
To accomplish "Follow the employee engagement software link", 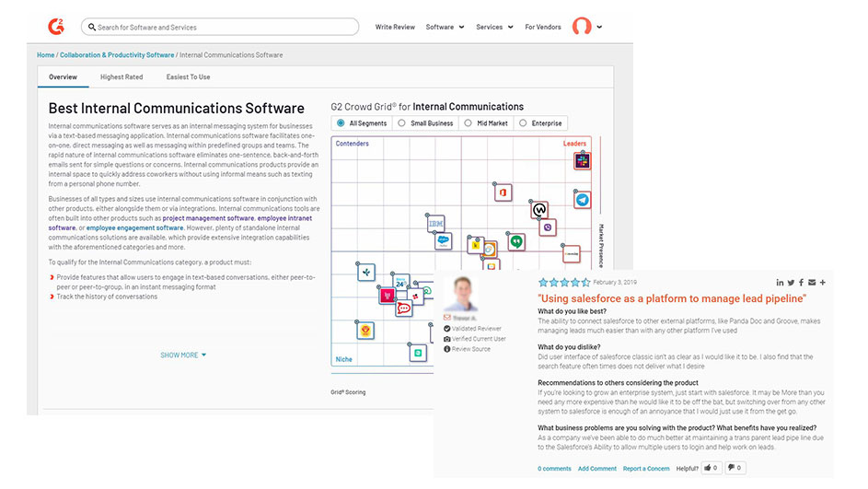I will tap(134, 227).
